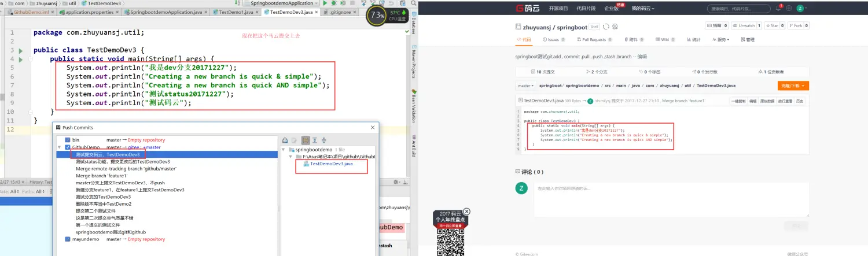The width and height of the screenshot is (868, 256).
Task: Collapse the F:\Asus folder node
Action: (x=290, y=157)
